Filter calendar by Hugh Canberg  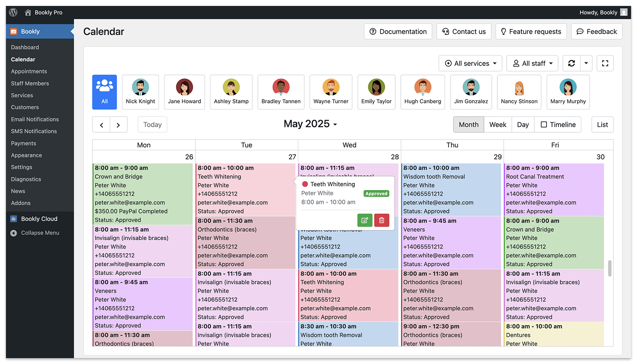click(423, 92)
